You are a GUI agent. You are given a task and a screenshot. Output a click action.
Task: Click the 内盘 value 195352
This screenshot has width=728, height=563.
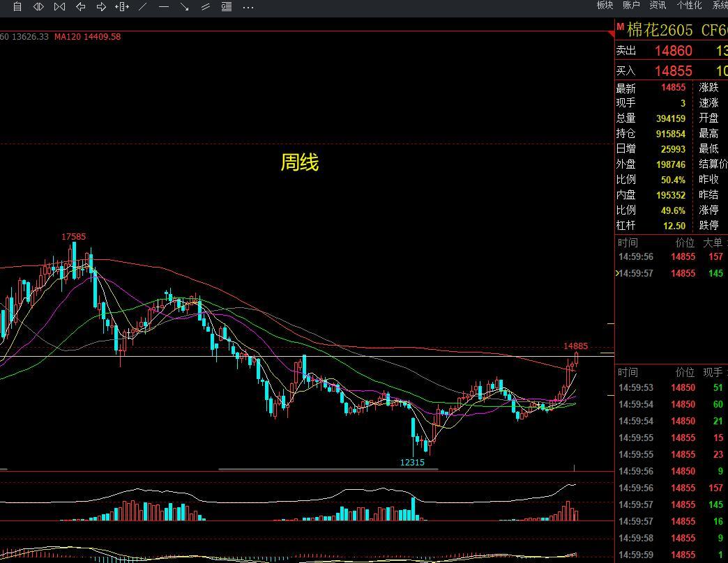click(670, 195)
